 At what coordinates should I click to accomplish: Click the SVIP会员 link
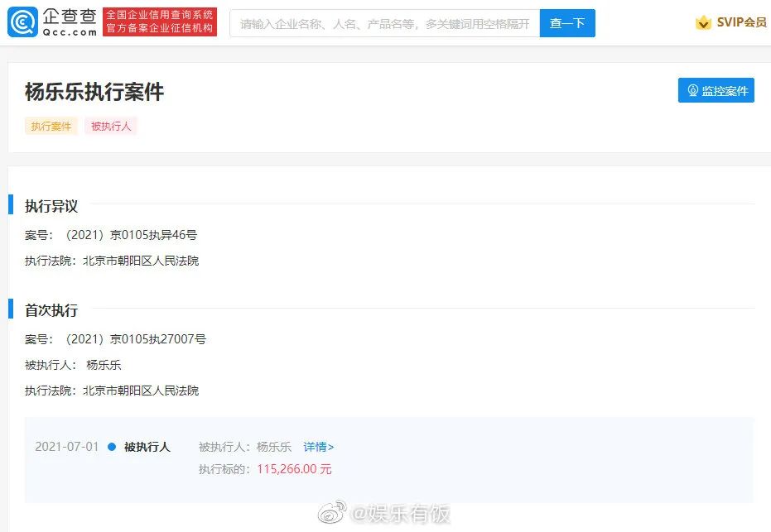[x=741, y=22]
